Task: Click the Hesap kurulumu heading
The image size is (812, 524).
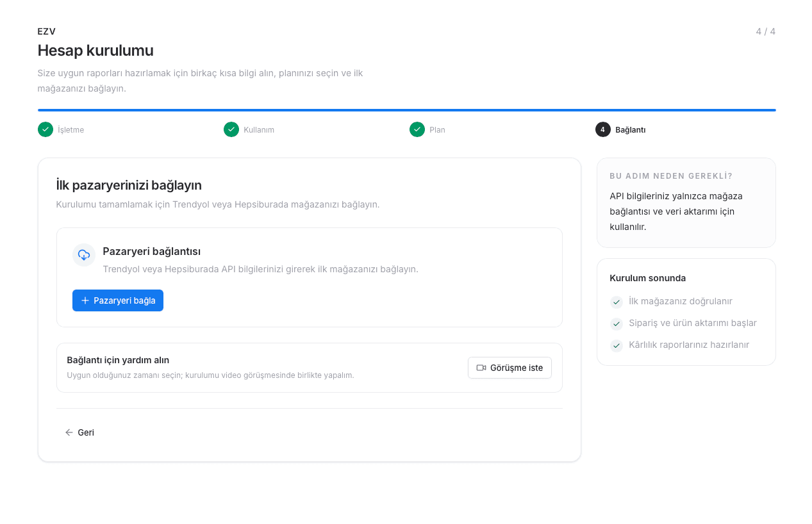Action: coord(95,51)
